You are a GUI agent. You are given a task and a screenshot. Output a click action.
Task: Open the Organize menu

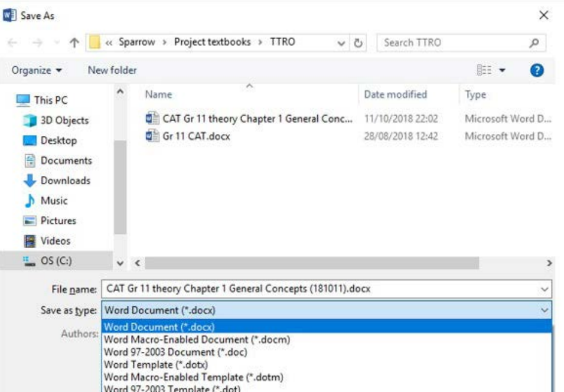pos(37,70)
